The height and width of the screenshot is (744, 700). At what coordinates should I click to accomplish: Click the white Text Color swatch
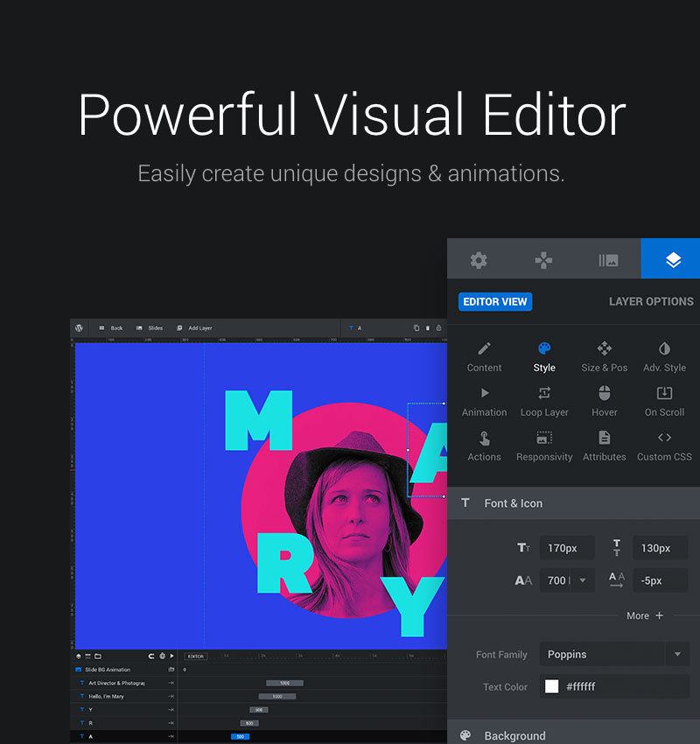click(551, 686)
